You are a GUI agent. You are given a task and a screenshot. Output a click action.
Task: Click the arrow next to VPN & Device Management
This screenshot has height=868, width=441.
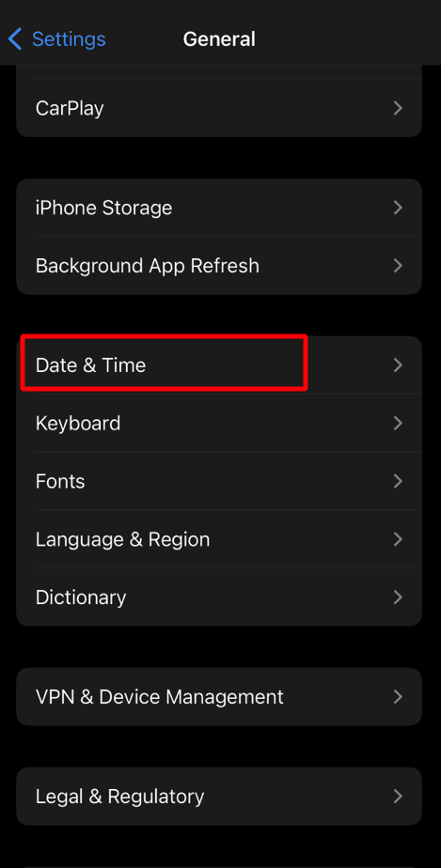point(398,696)
